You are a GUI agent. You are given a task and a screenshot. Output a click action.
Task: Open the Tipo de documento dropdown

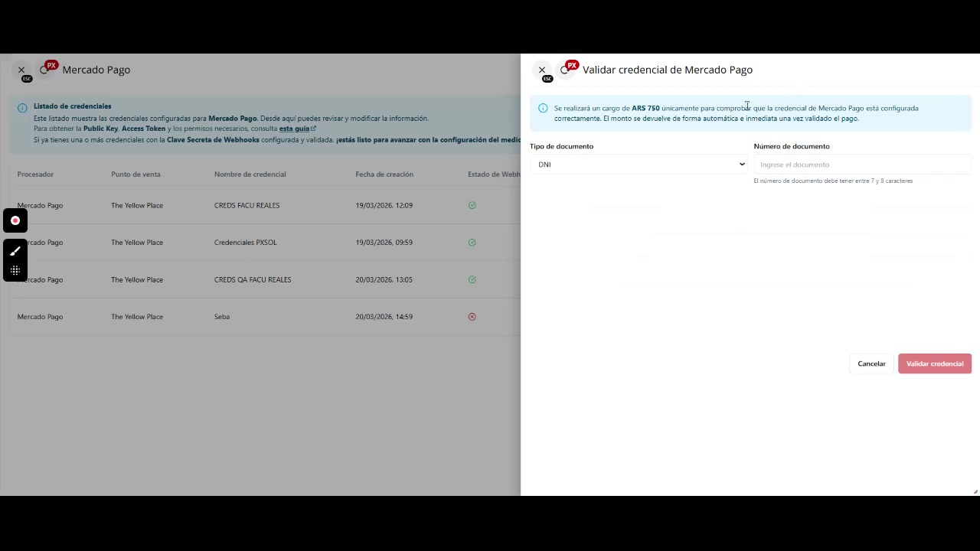638,165
